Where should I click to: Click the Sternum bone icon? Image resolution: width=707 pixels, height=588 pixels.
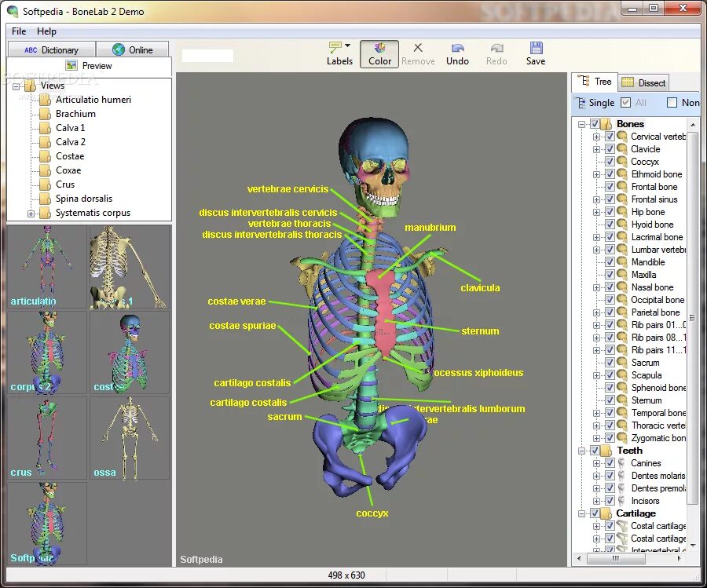point(622,400)
